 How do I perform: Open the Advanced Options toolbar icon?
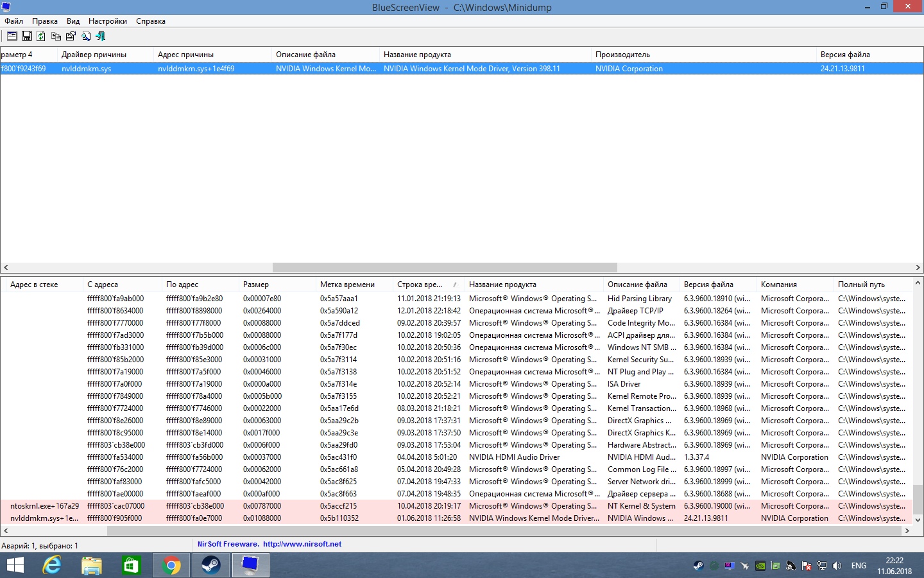click(12, 36)
